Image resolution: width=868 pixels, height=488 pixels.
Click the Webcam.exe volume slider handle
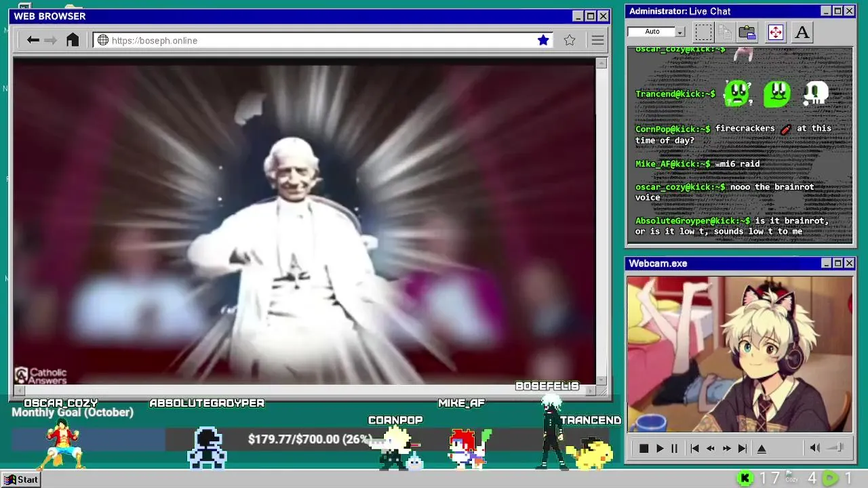840,447
